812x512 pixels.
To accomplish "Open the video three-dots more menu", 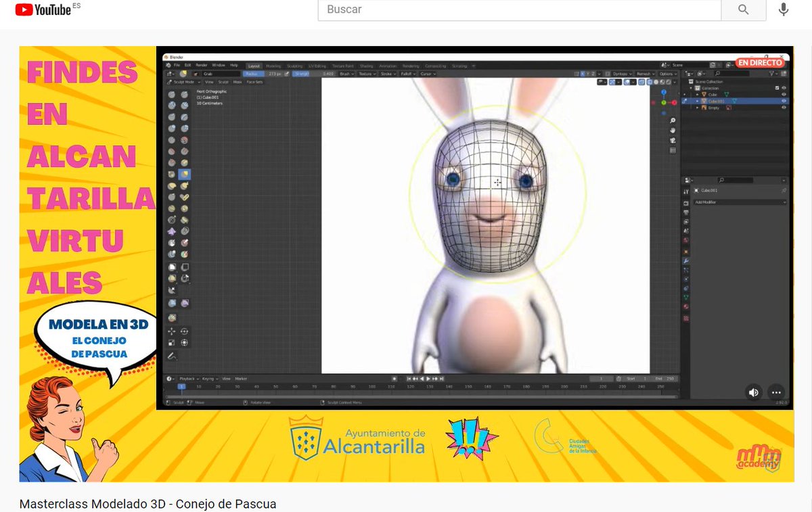I will click(776, 392).
